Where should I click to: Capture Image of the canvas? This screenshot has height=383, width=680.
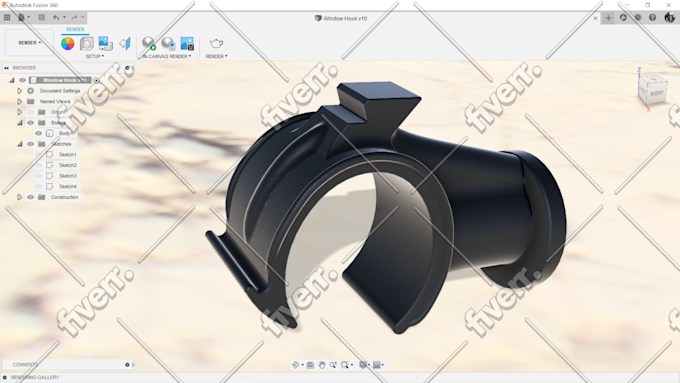click(187, 43)
